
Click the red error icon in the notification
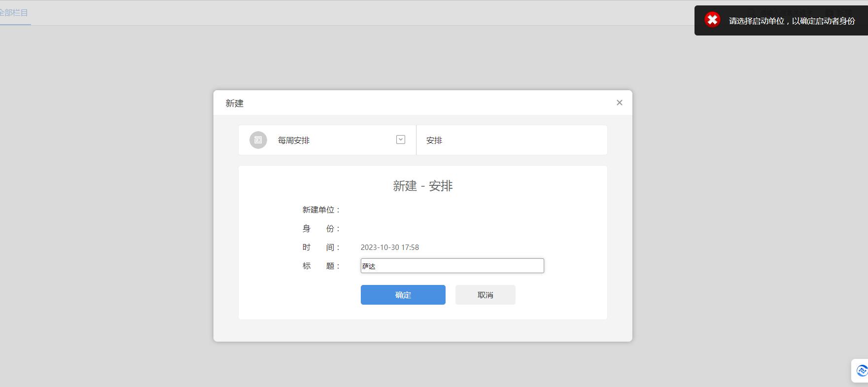point(712,20)
